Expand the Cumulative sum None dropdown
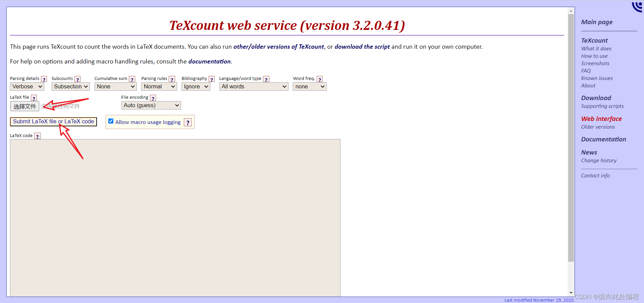The height and width of the screenshot is (303, 644). (x=115, y=87)
